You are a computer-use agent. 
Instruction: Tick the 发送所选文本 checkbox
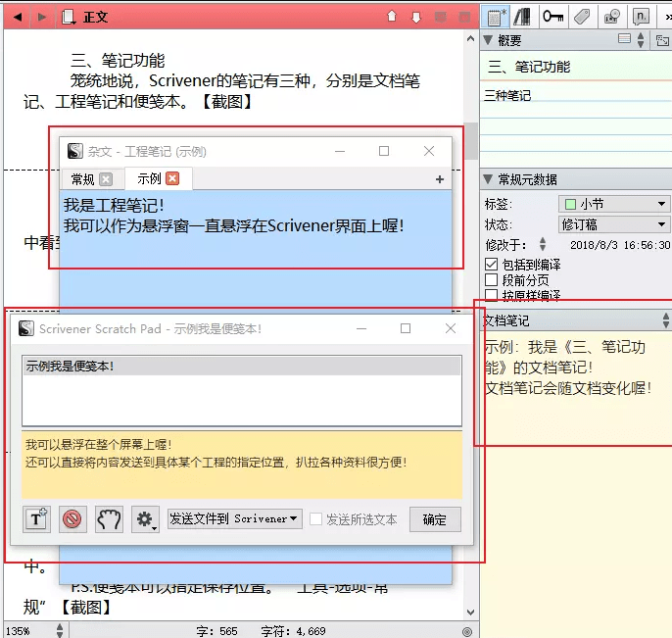315,518
